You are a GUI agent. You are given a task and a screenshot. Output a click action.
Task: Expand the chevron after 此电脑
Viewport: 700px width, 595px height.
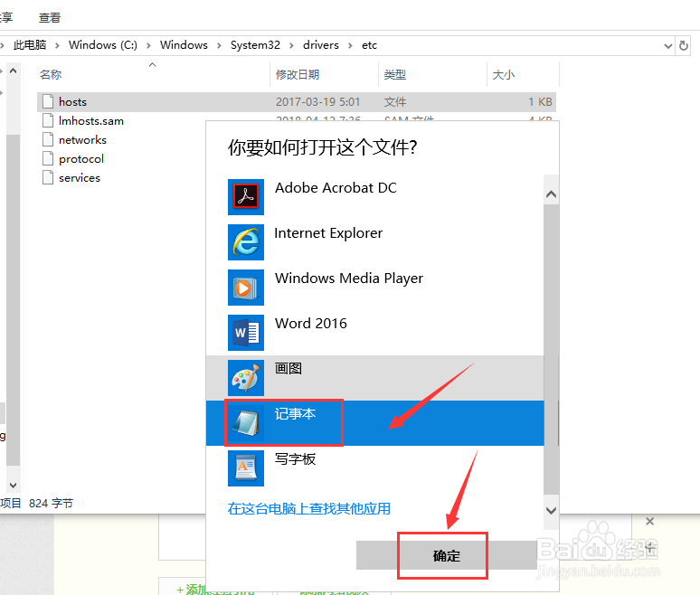point(57,45)
